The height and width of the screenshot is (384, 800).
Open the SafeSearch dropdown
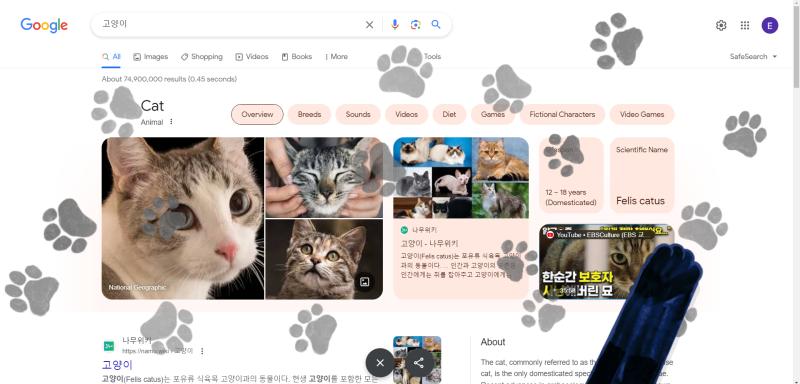point(753,57)
